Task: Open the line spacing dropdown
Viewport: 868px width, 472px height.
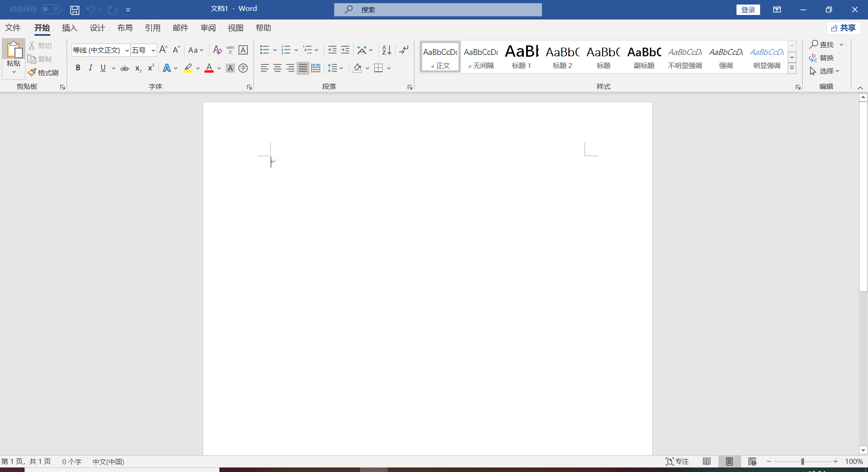Action: click(336, 68)
